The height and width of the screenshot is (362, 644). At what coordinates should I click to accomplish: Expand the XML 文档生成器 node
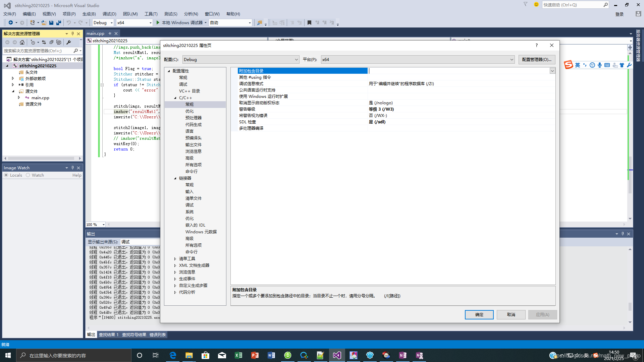point(175,265)
